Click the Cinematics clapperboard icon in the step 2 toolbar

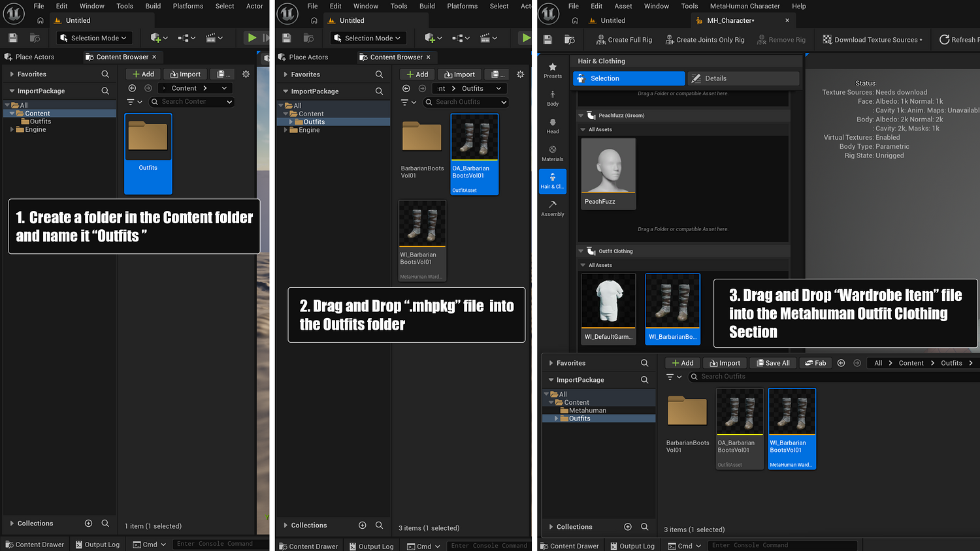tap(489, 38)
